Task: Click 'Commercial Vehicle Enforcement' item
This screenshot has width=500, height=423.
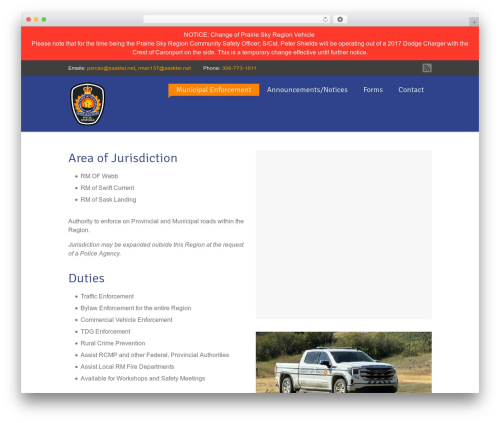Action: click(x=126, y=320)
